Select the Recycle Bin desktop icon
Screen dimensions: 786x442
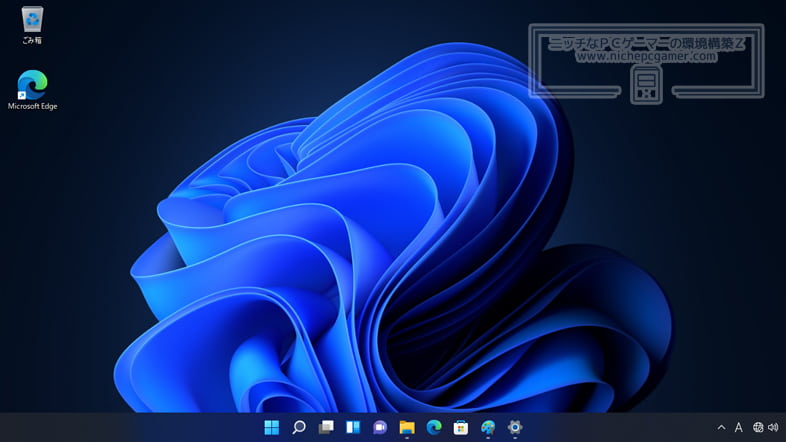(x=32, y=25)
